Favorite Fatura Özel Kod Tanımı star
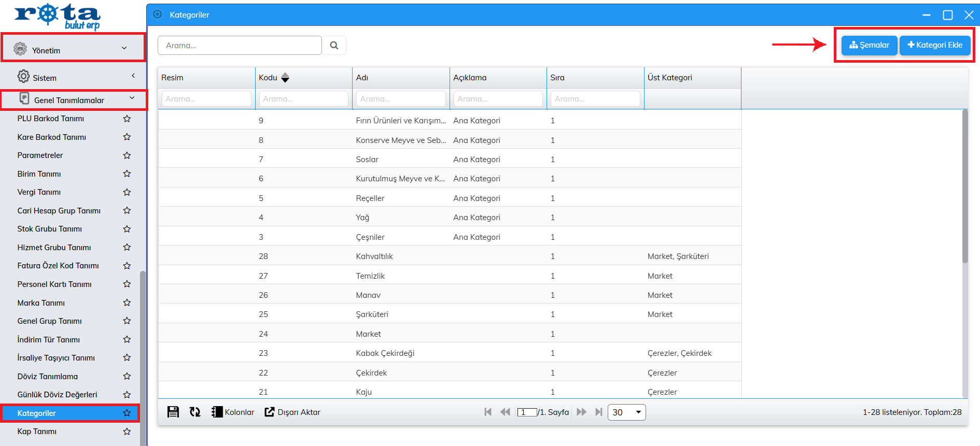 click(x=127, y=266)
